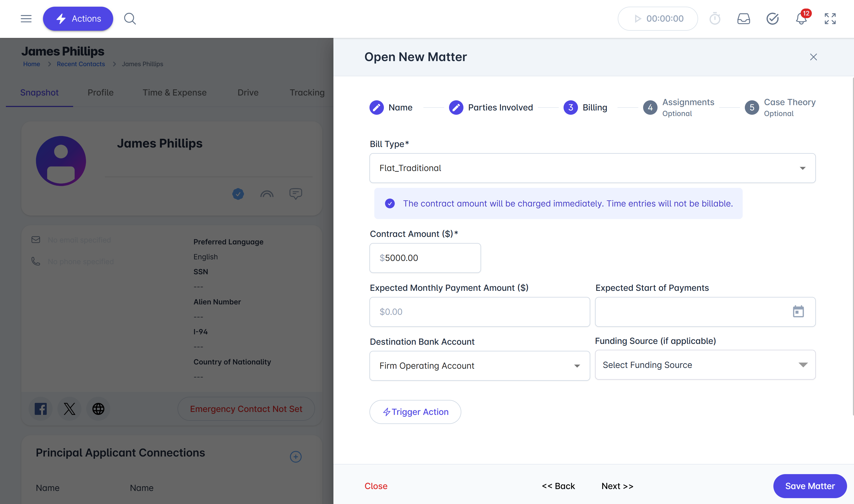
Task: Click the flat-fee info message checkmark icon
Action: click(390, 203)
